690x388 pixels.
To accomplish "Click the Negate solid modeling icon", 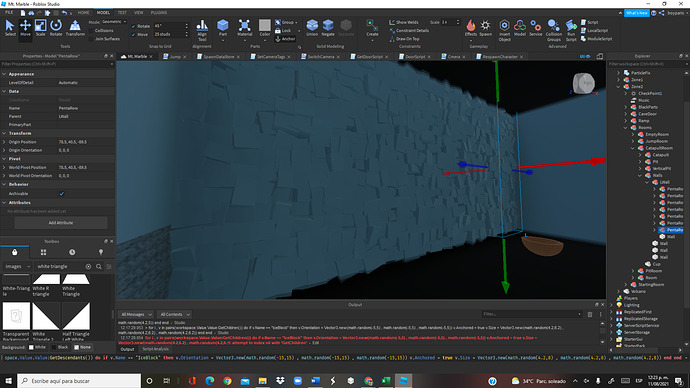I will point(328,28).
